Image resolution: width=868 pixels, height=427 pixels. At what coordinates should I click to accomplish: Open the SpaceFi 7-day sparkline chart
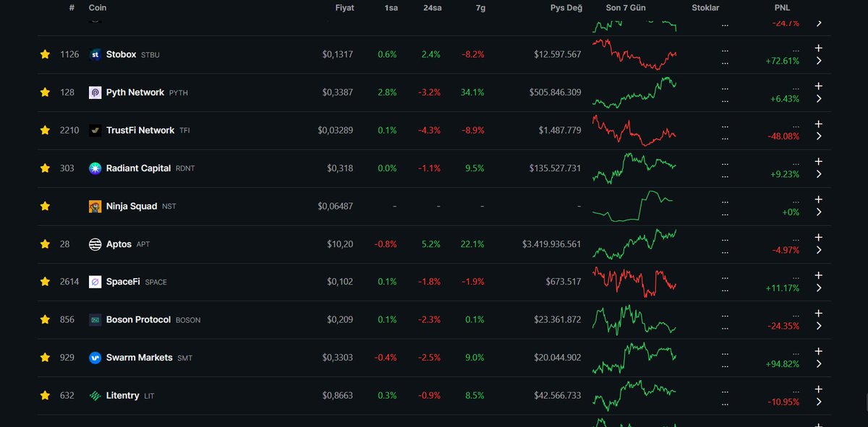point(634,282)
